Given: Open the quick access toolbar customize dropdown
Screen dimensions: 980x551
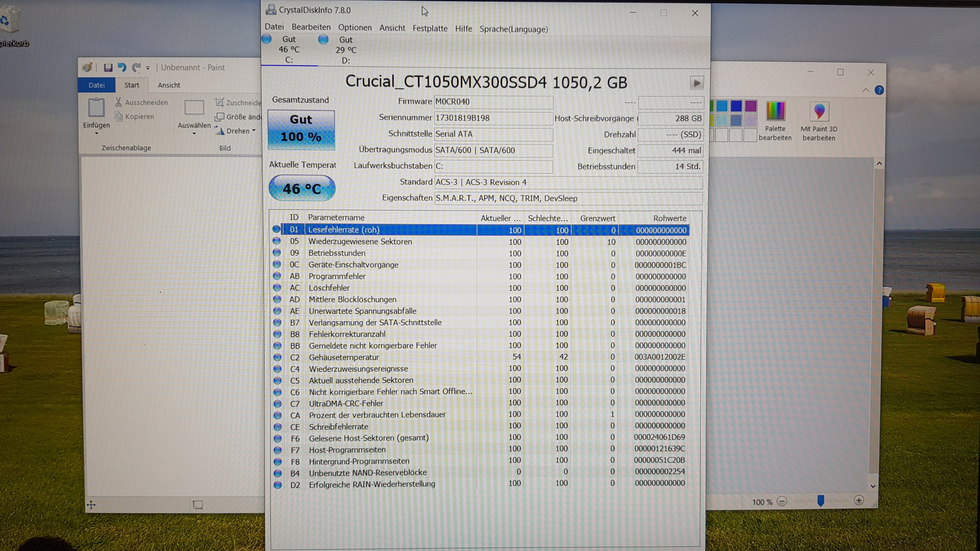Looking at the screenshot, I should [x=148, y=68].
